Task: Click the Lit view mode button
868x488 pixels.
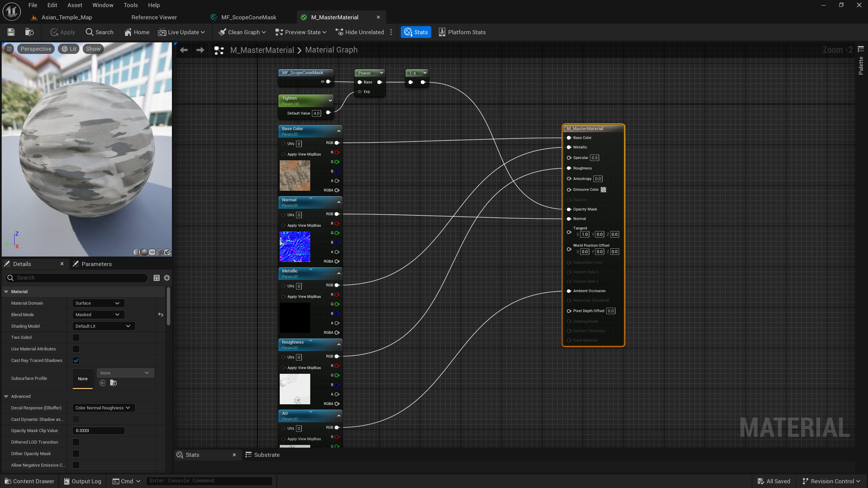Action: (69, 49)
